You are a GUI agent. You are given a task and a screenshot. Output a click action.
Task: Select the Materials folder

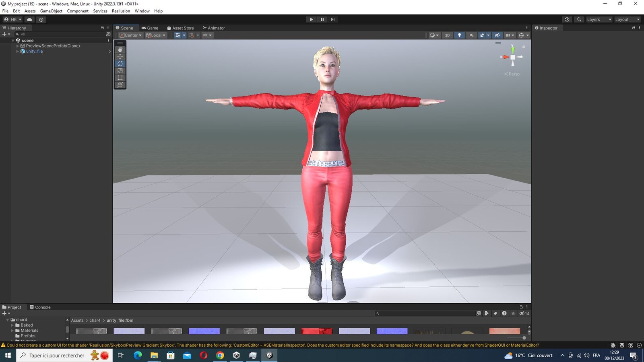(29, 331)
